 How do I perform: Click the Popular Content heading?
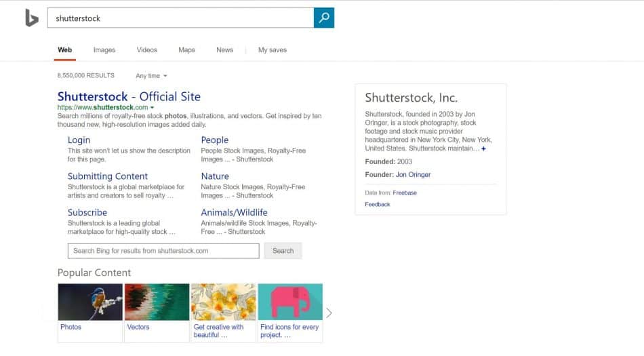tap(94, 273)
